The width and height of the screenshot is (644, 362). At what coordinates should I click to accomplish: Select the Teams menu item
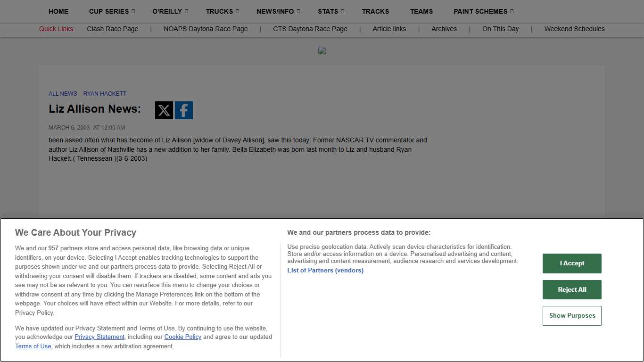[421, 11]
